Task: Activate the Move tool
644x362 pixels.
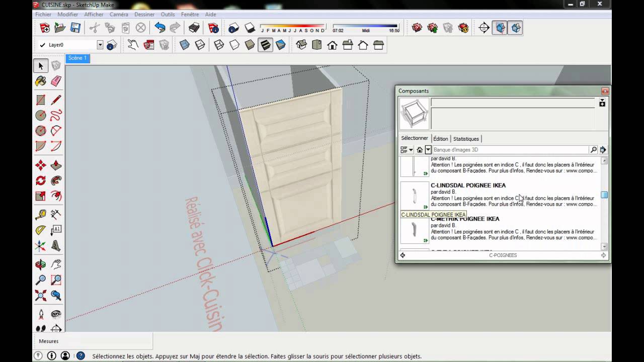Action: 41,165
